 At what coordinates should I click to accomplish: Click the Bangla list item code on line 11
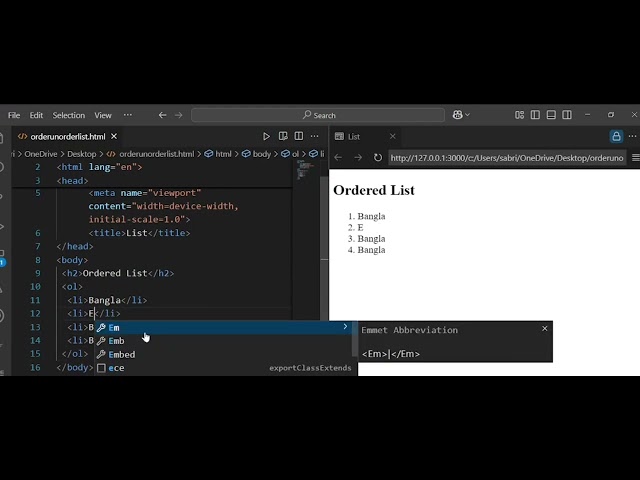[x=107, y=300]
